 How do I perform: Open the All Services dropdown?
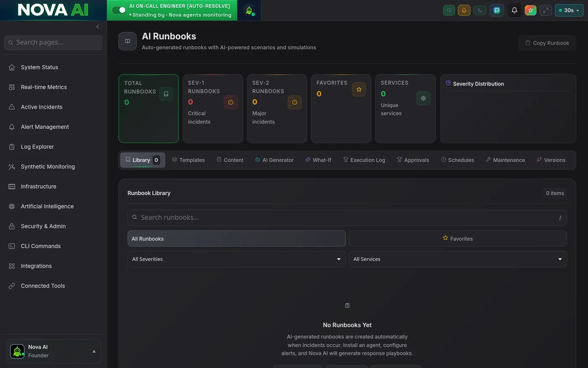(x=458, y=259)
